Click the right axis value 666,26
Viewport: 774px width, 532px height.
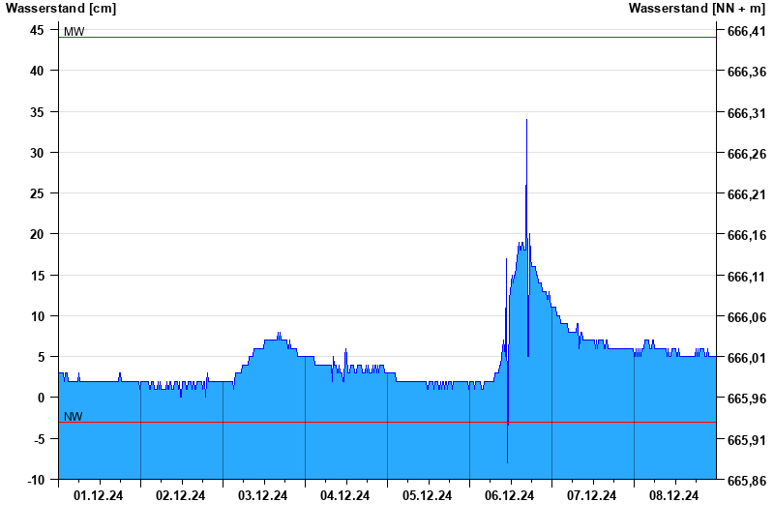(x=747, y=154)
